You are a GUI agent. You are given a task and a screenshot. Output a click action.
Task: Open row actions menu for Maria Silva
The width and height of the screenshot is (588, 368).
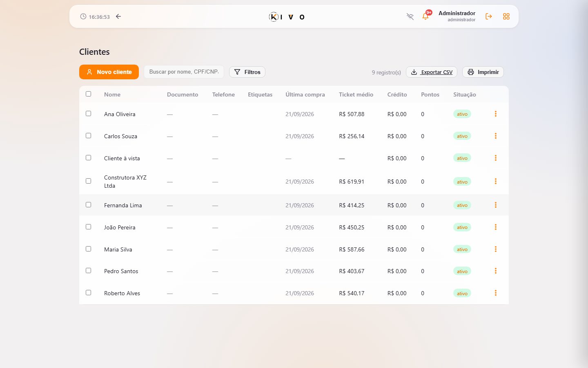496,249
